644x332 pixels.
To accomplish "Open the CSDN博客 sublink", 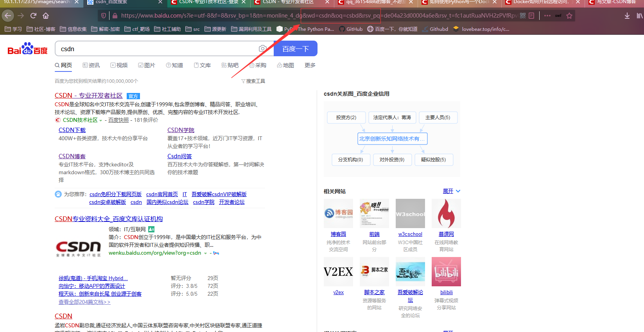I will click(72, 156).
